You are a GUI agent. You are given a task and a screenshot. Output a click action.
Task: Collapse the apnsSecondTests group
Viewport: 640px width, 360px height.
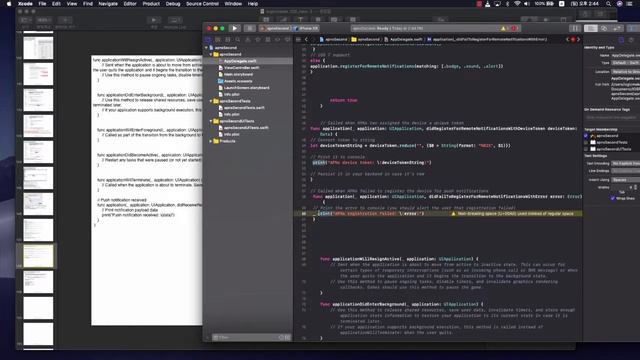211,101
